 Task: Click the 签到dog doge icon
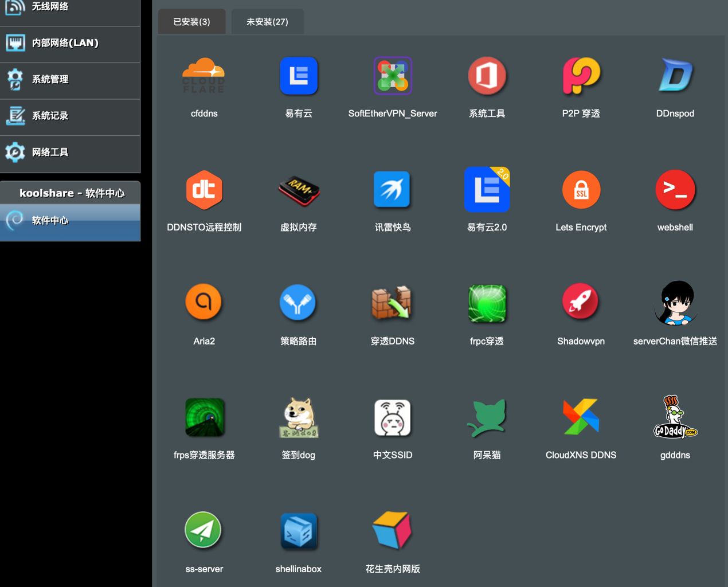coord(299,418)
